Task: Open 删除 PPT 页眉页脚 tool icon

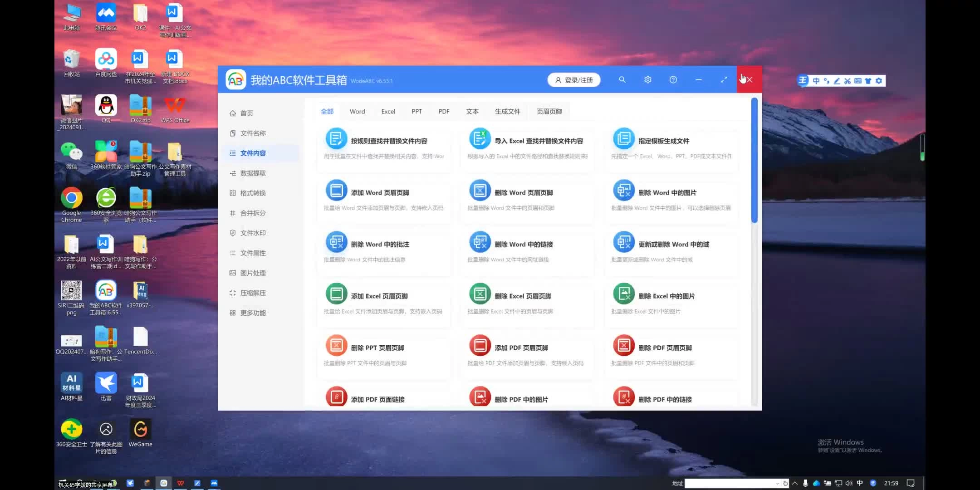Action: [x=336, y=346]
